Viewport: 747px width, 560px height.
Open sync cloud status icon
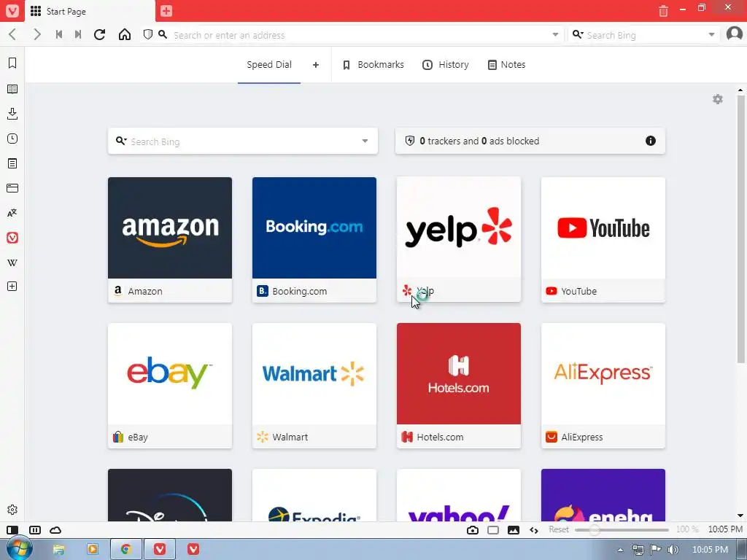click(x=55, y=530)
